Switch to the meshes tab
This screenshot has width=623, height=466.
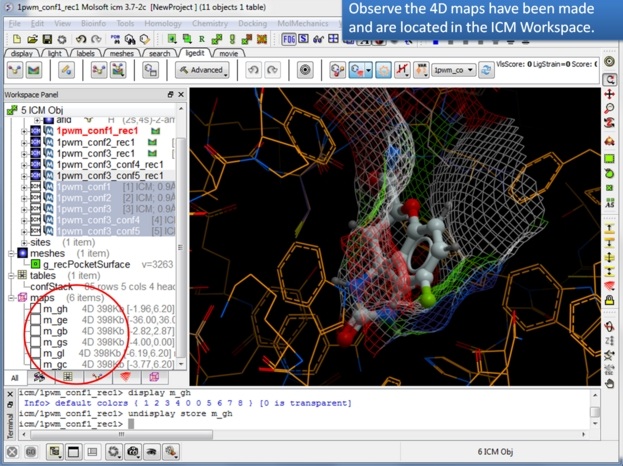point(119,52)
